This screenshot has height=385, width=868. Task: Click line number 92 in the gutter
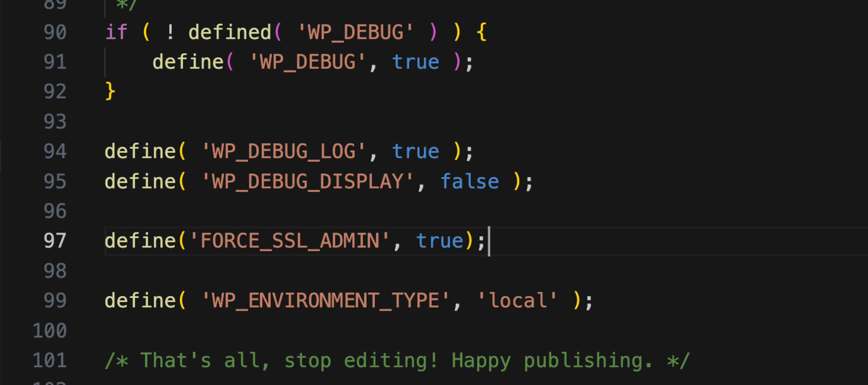(x=55, y=92)
